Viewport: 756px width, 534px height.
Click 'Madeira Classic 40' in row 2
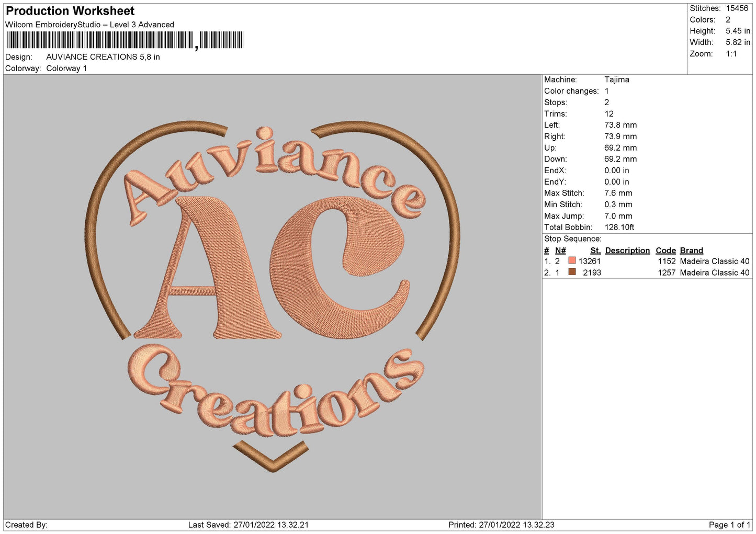click(715, 273)
